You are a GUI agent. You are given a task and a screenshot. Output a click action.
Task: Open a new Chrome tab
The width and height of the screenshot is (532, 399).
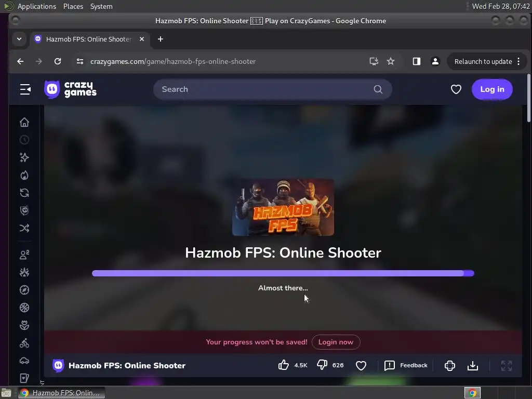(161, 39)
